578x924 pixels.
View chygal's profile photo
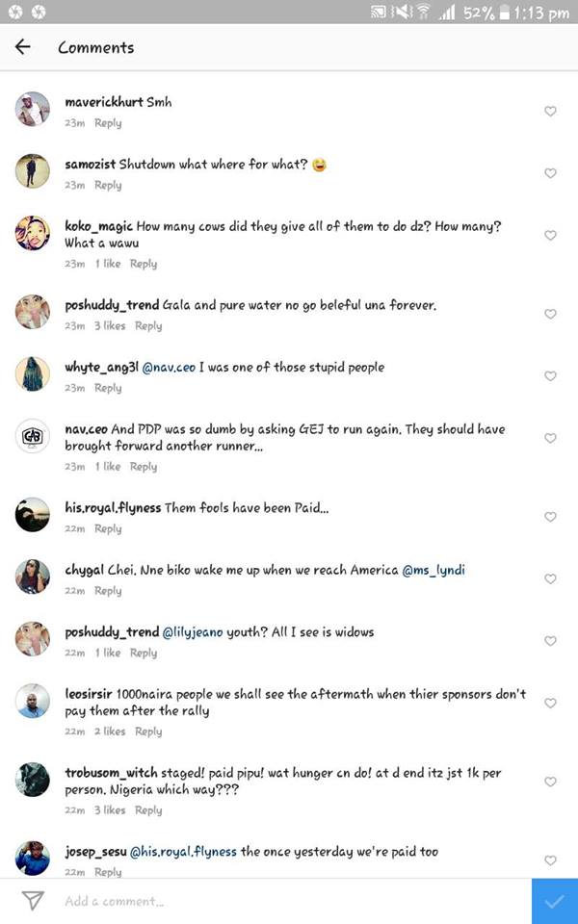click(33, 577)
